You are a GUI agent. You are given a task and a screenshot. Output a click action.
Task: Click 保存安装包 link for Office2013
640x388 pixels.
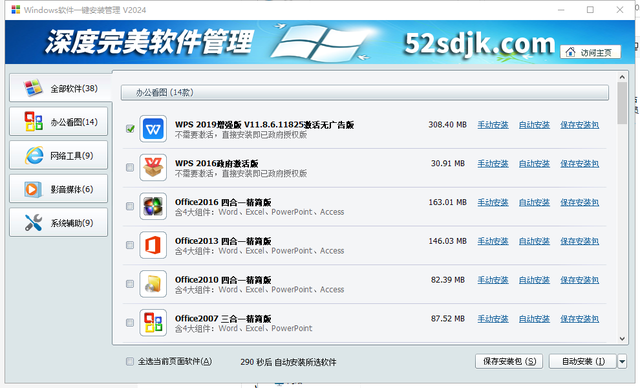point(580,241)
